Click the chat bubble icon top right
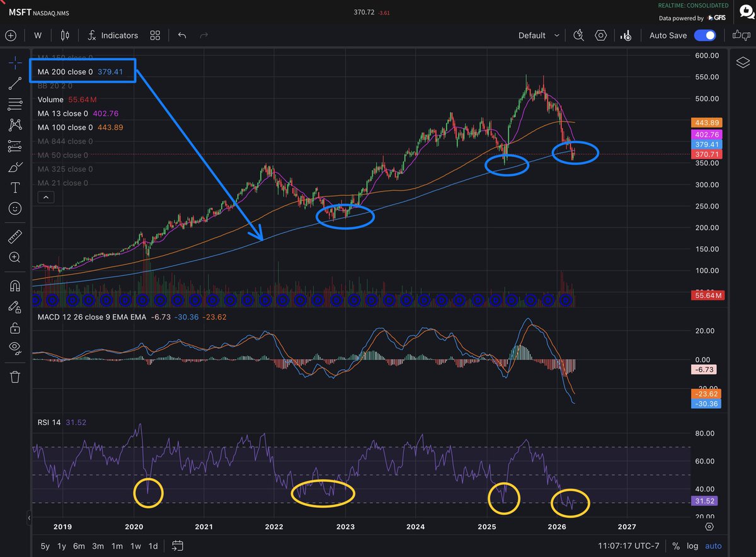The height and width of the screenshot is (557, 756). coord(746,12)
